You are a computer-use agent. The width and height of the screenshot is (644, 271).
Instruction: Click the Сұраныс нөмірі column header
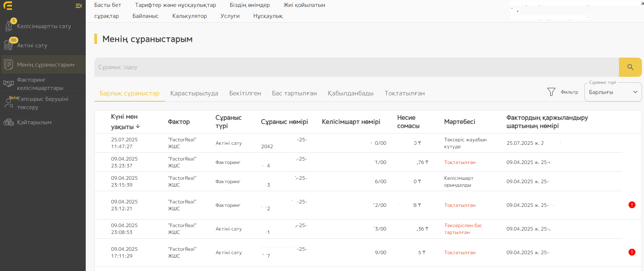point(284,122)
